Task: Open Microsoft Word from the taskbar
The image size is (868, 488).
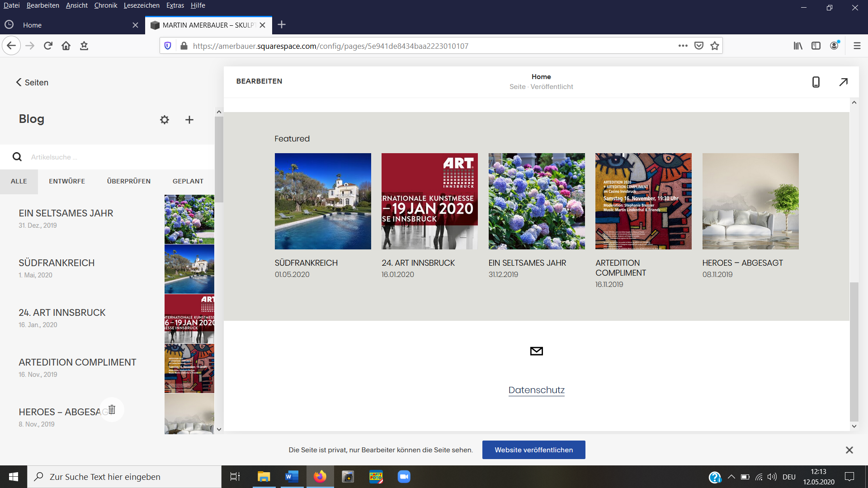Action: click(292, 477)
